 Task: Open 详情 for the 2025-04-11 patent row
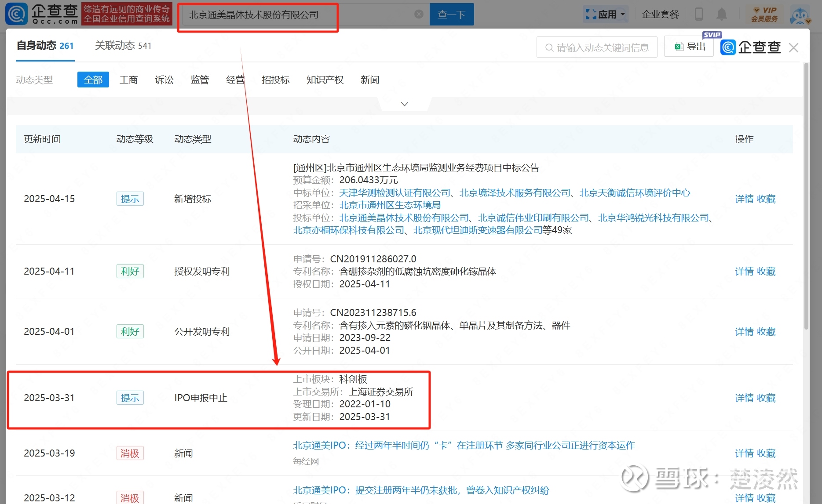click(x=744, y=272)
